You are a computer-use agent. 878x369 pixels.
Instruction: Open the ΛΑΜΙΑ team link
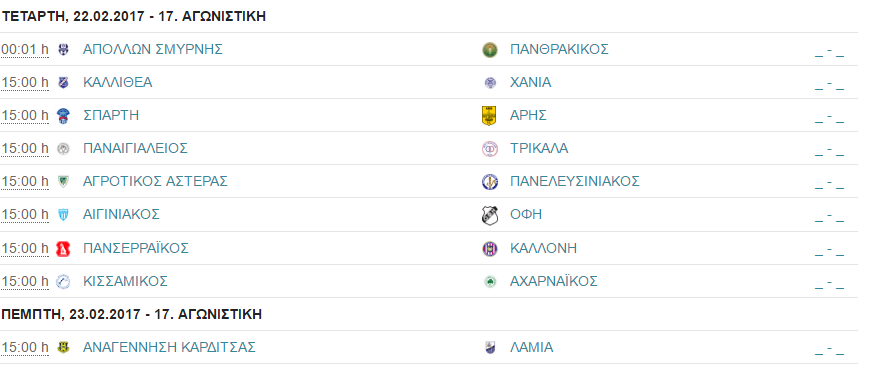pos(531,347)
